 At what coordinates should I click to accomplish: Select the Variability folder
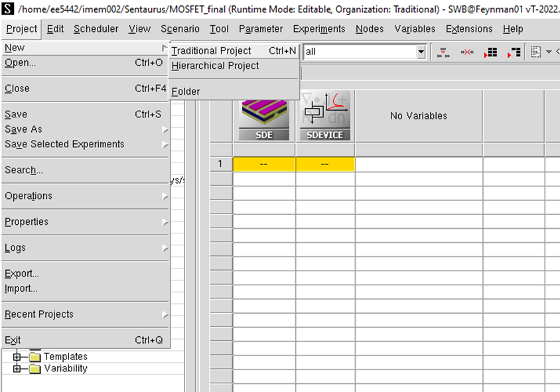(x=65, y=369)
